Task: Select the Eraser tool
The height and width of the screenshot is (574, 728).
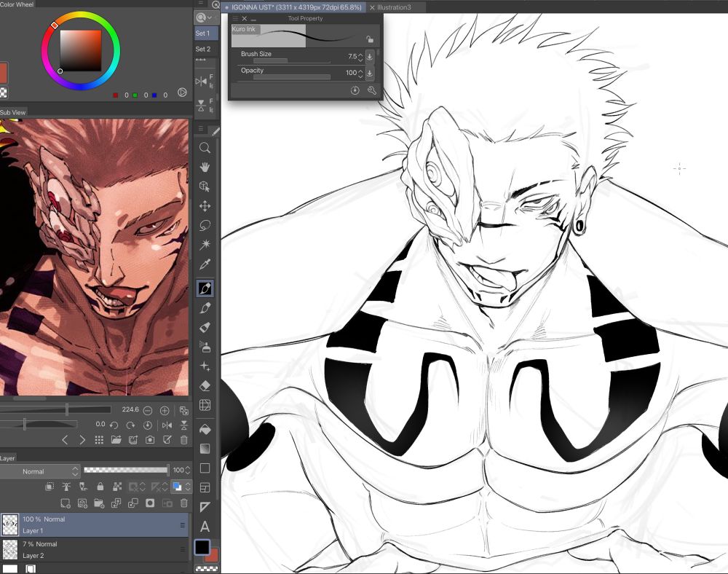Action: (x=205, y=386)
